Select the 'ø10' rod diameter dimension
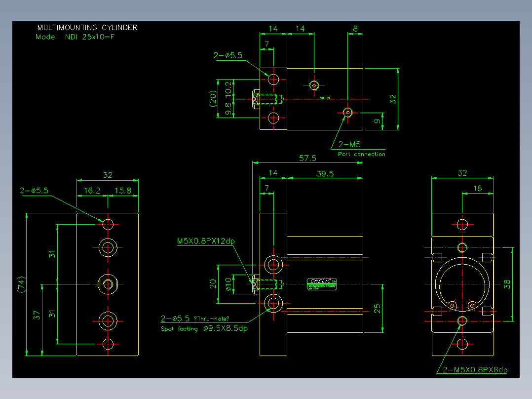Image resolution: width=532 pixels, height=399 pixels. (x=228, y=284)
